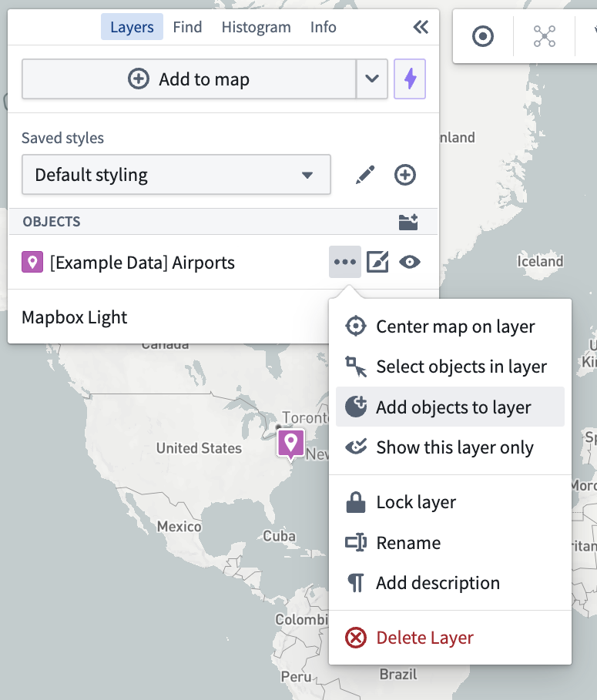Screen dimensions: 597x700
Task: Click the United States map label
Action: coord(199,447)
